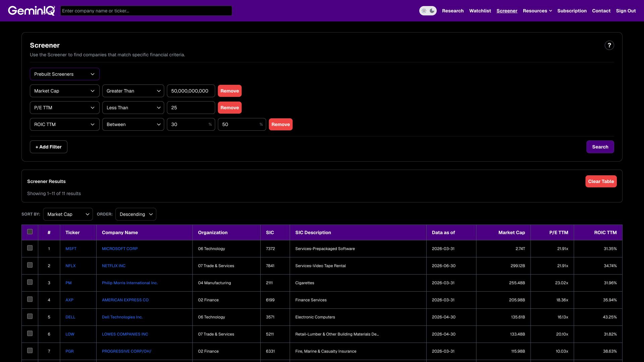Viewport: 644px width, 362px height.
Task: Select the checkbox for AXP row
Action: (x=30, y=299)
